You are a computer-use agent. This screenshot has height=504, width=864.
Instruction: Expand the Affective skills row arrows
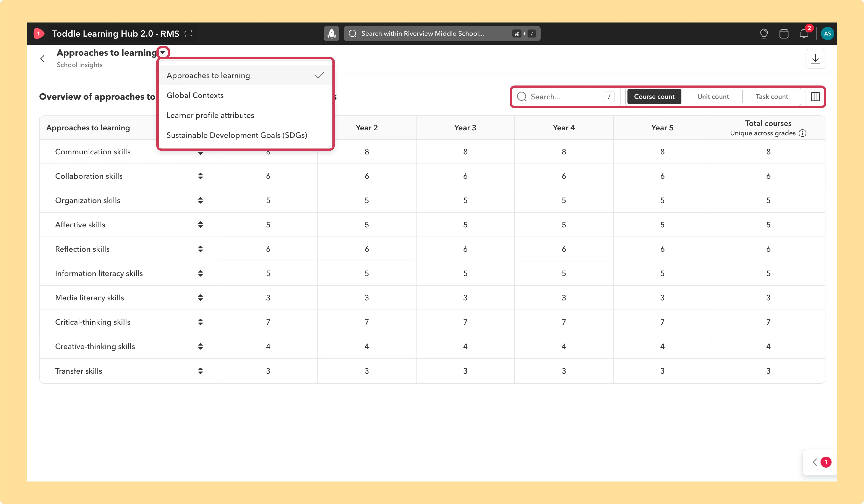(x=201, y=225)
